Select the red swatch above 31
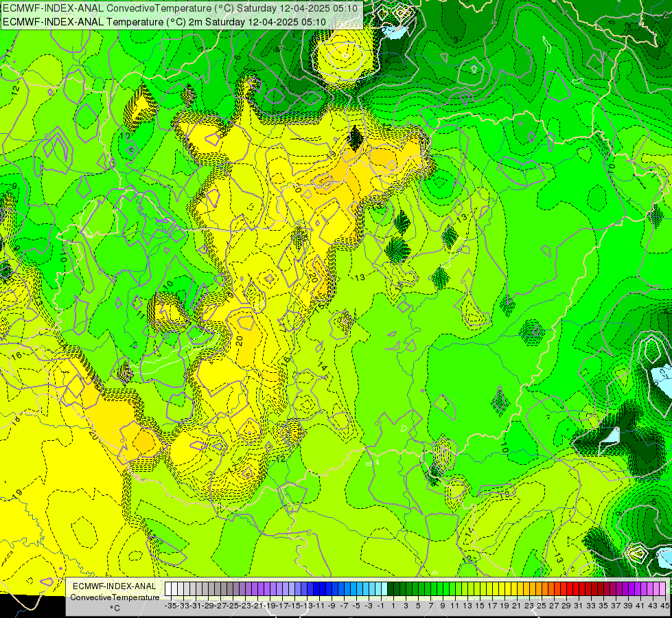 [x=576, y=589]
